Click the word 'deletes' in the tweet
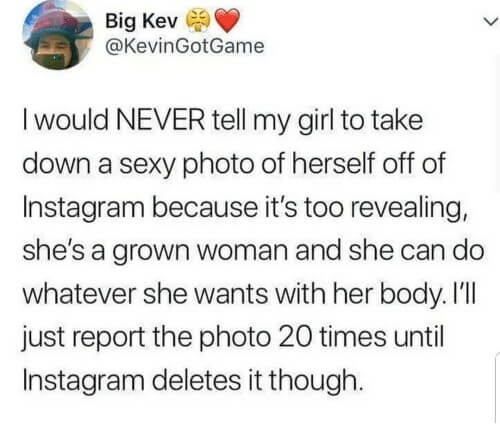Screen dimensions: 500x441 coord(196,380)
